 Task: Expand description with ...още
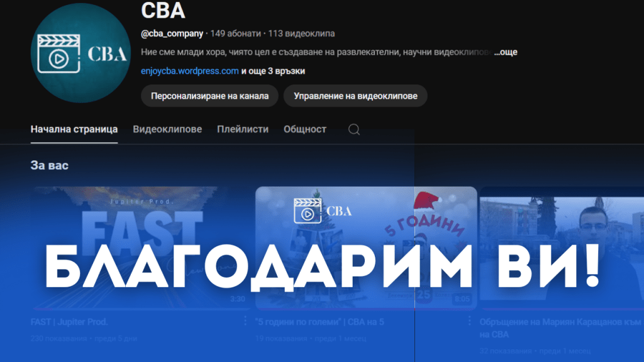[506, 52]
